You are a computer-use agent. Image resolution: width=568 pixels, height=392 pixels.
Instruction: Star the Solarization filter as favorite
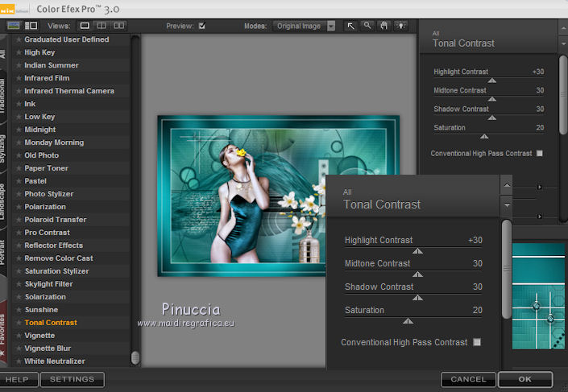(x=19, y=297)
